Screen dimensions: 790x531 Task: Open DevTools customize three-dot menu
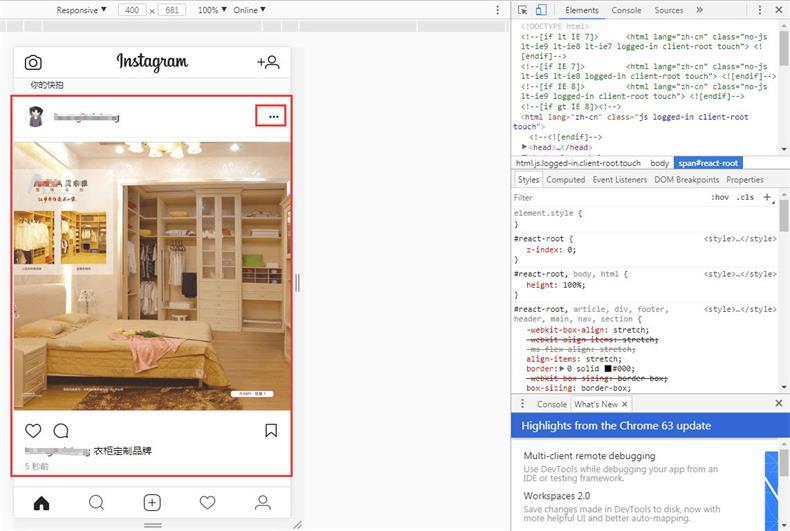[760, 10]
